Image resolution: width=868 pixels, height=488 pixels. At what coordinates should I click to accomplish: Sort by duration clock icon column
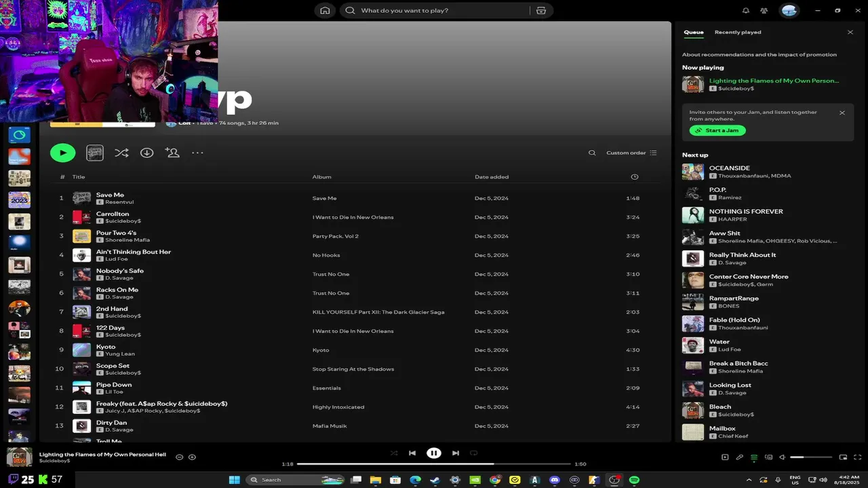(635, 177)
